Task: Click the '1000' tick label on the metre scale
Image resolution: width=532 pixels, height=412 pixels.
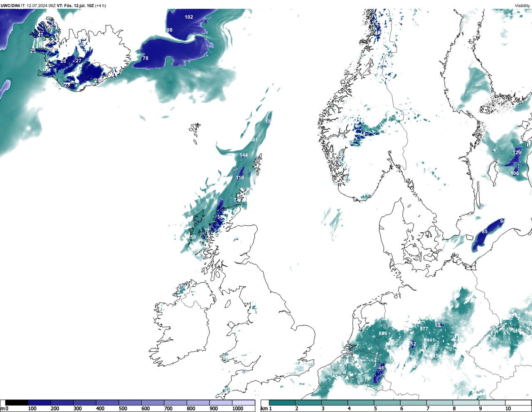Action: (238, 409)
